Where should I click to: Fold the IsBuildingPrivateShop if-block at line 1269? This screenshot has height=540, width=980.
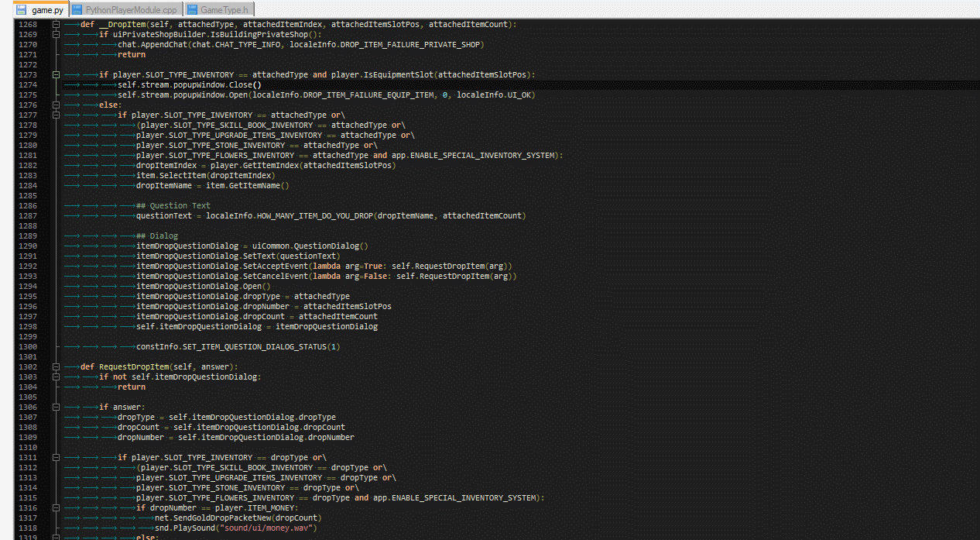pos(57,35)
